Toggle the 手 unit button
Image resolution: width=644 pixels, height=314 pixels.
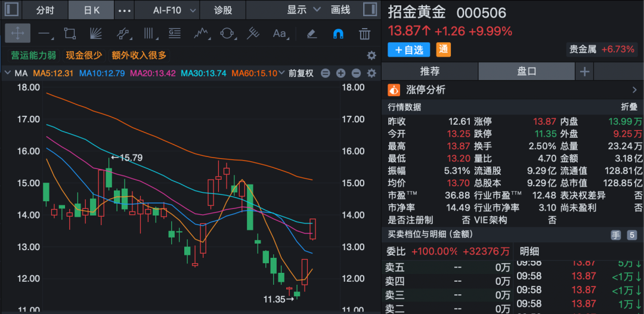click(615, 235)
